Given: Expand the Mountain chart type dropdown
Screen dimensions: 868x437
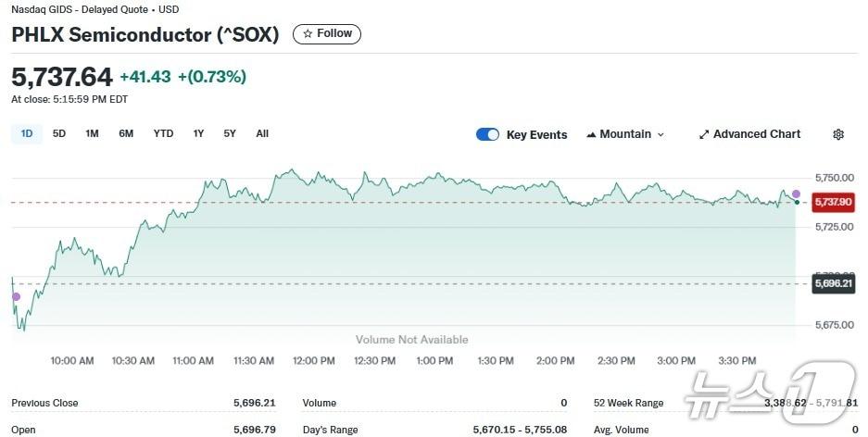Looking at the screenshot, I should click(626, 134).
